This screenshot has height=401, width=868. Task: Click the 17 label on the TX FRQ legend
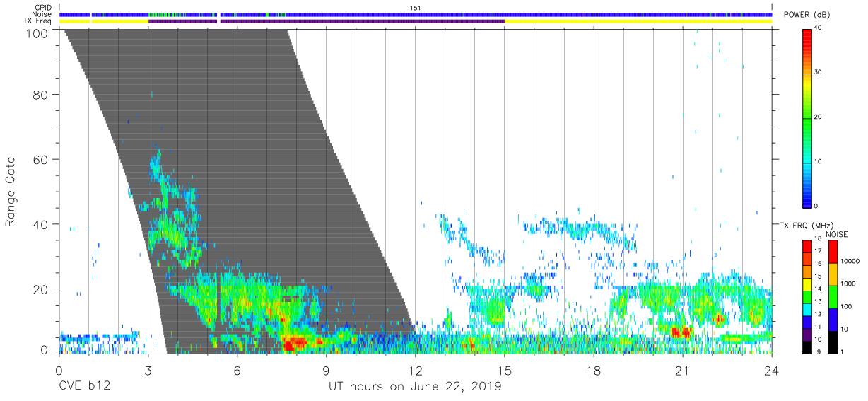pyautogui.click(x=819, y=251)
